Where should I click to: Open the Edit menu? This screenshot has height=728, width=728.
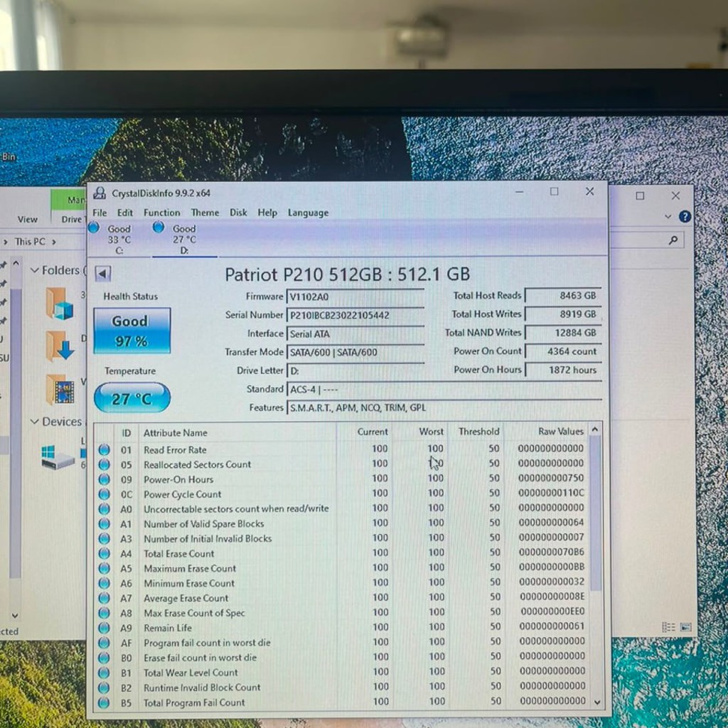[x=124, y=213]
